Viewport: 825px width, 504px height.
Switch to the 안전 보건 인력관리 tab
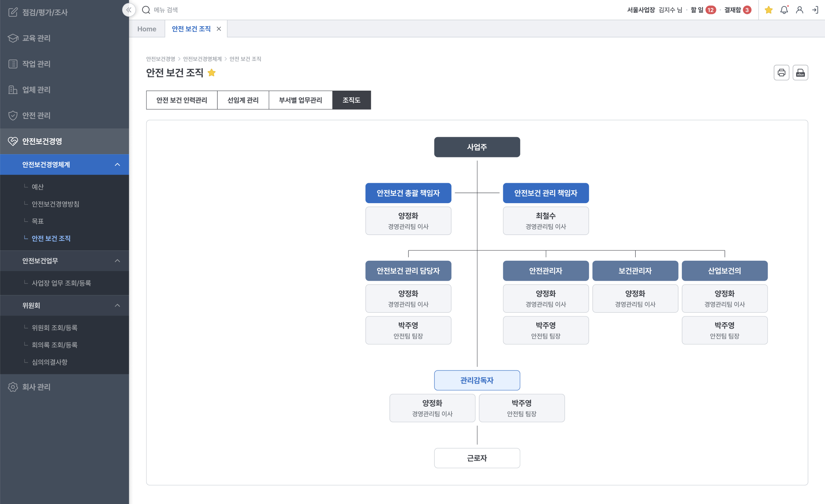pyautogui.click(x=181, y=100)
